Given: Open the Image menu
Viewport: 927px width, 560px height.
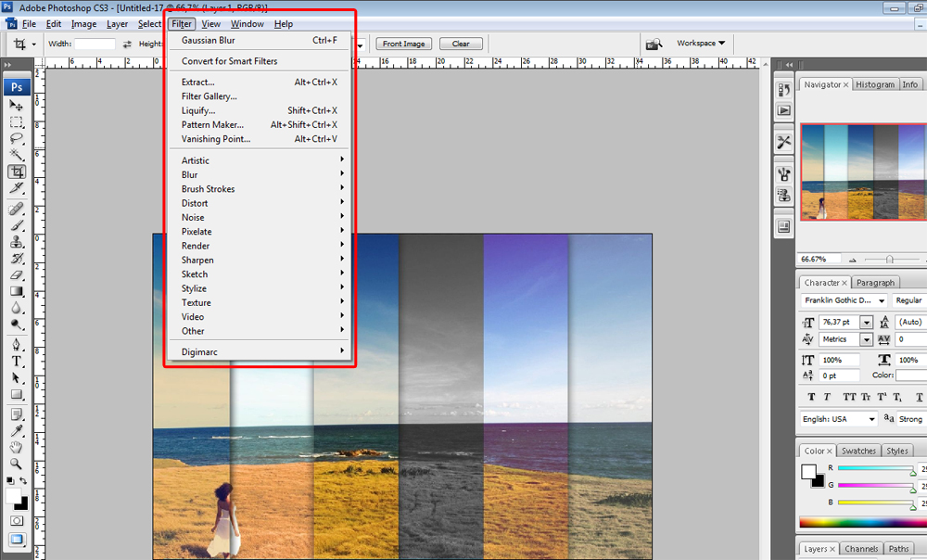Looking at the screenshot, I should (x=83, y=24).
